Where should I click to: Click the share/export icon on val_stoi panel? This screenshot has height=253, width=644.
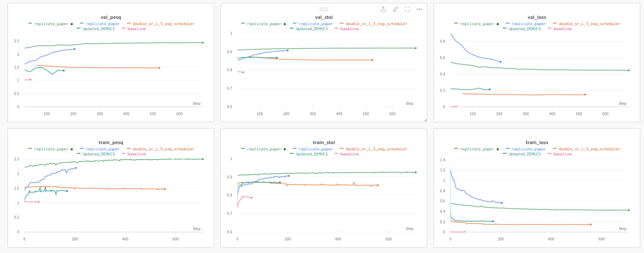tap(383, 9)
